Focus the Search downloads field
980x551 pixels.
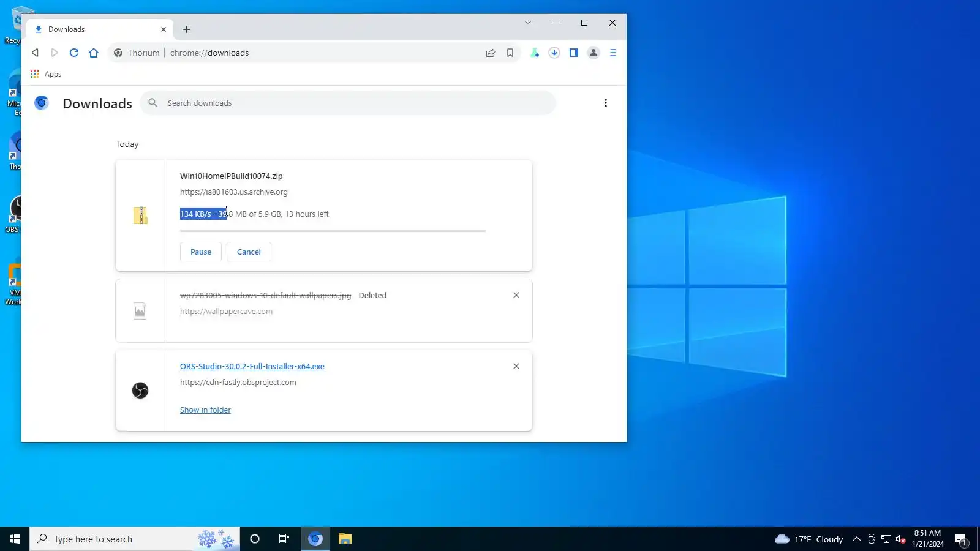coord(348,103)
